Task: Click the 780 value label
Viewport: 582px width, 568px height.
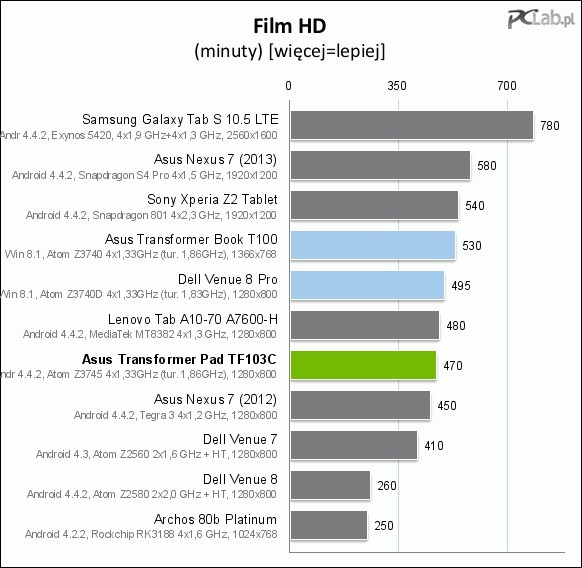Action: [550, 126]
